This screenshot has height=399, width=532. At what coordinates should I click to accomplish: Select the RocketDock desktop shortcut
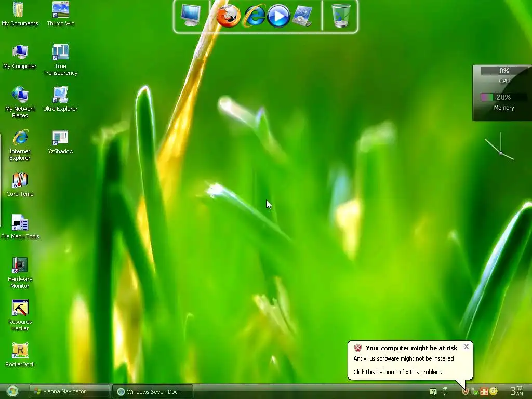tap(20, 355)
